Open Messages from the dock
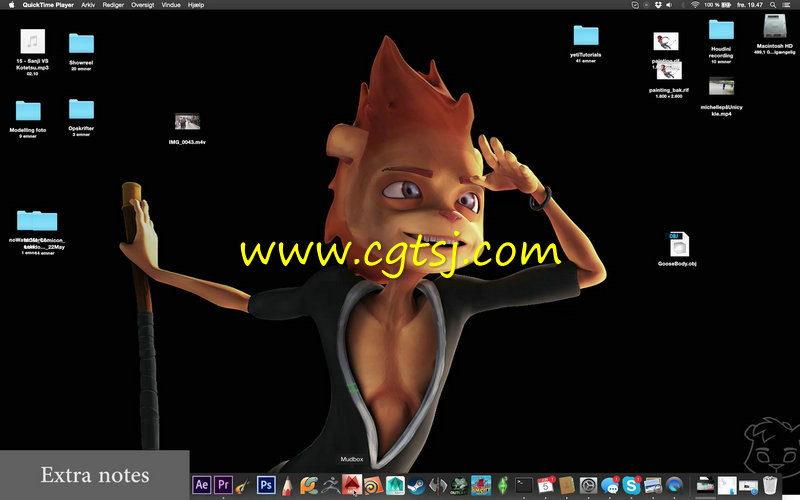800x500 pixels. coord(610,485)
